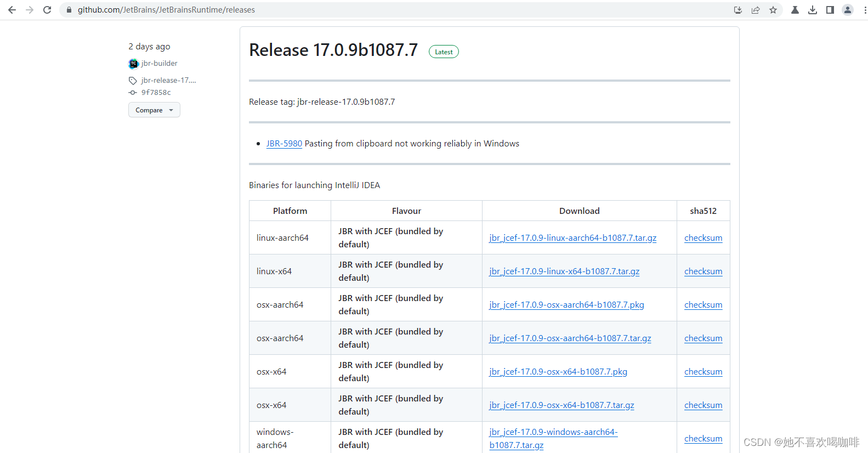Go forward to the next page
The image size is (868, 453).
30,10
